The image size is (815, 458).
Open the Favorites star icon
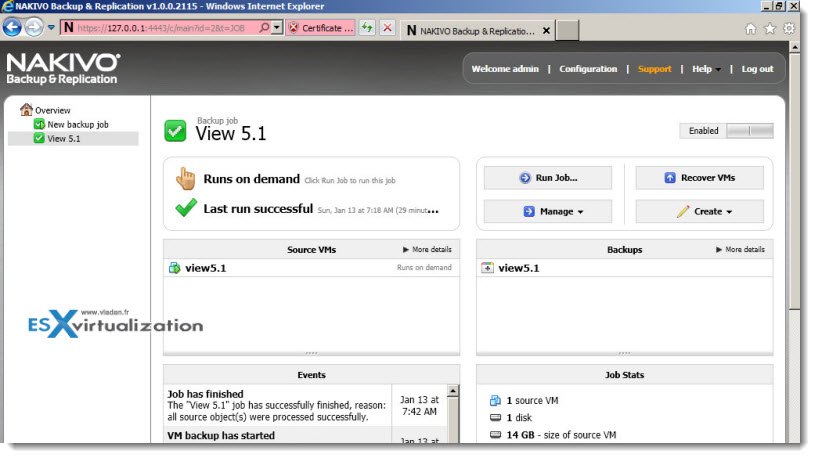click(x=770, y=29)
